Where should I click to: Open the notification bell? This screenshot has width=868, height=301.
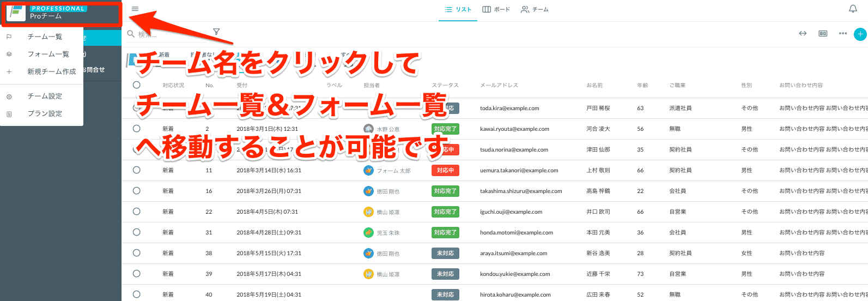[853, 9]
